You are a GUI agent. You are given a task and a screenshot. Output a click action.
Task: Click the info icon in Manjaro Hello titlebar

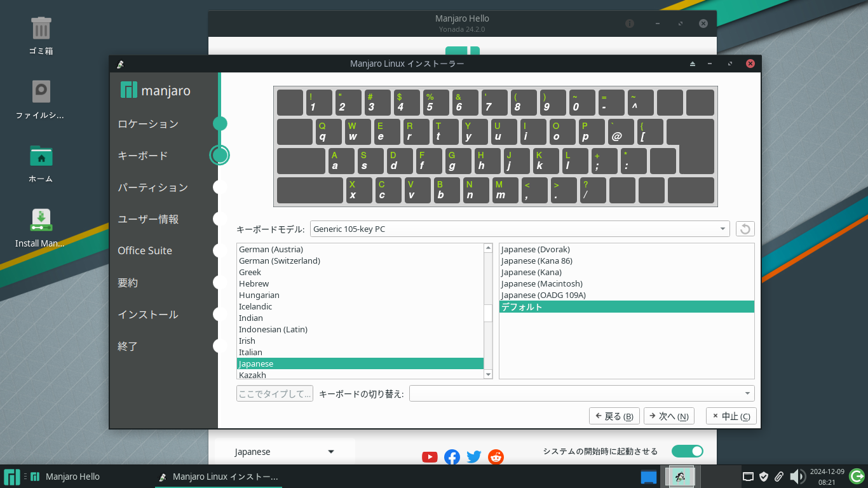630,24
